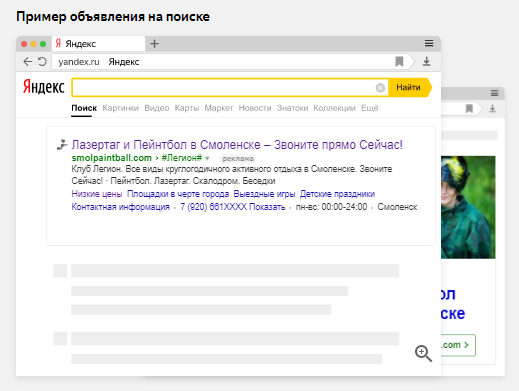Click the smolpaintball.com link
This screenshot has height=391, width=519.
point(112,158)
